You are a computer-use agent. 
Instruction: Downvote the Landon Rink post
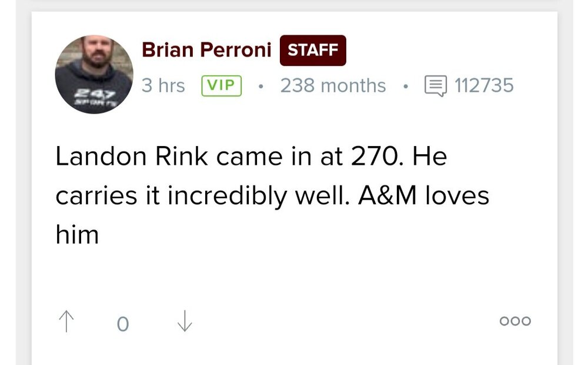[x=185, y=322]
